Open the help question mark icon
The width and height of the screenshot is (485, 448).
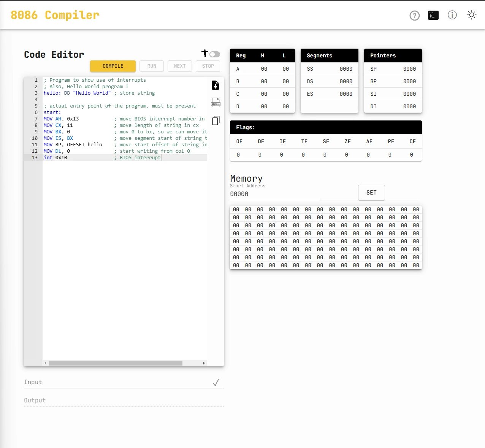(x=414, y=15)
